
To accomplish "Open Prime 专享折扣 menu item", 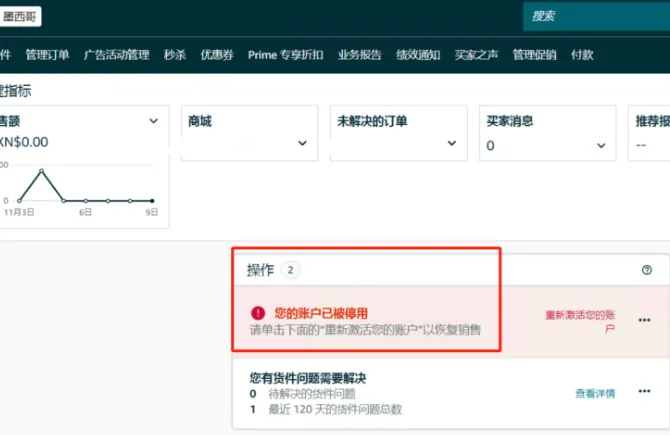I will pos(285,55).
